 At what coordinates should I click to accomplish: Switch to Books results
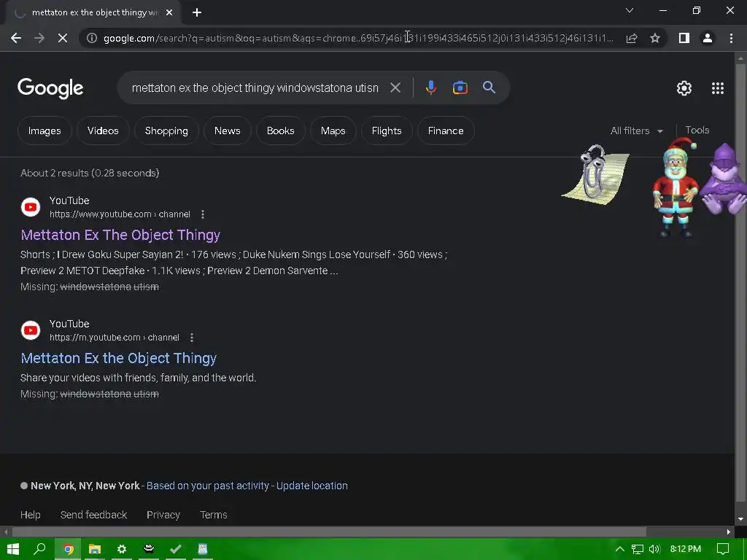[281, 131]
